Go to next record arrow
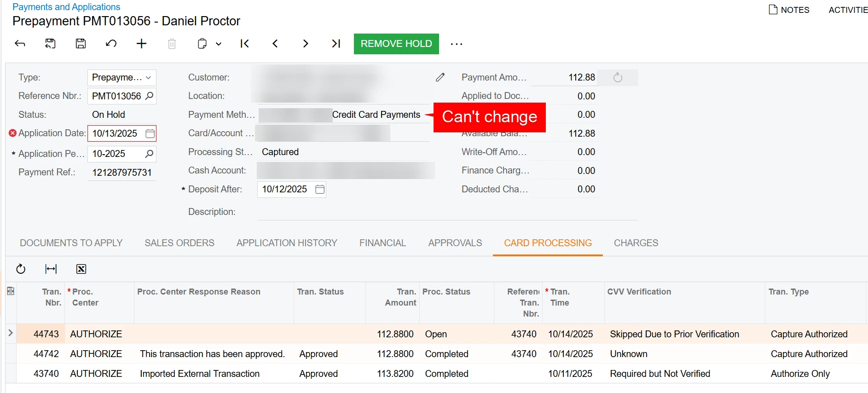 pos(305,44)
